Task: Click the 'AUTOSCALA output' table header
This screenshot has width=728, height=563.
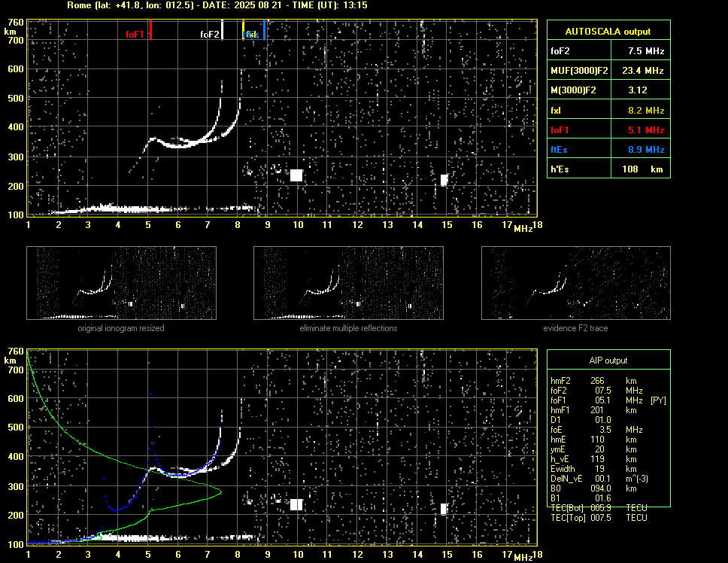Action: [608, 31]
